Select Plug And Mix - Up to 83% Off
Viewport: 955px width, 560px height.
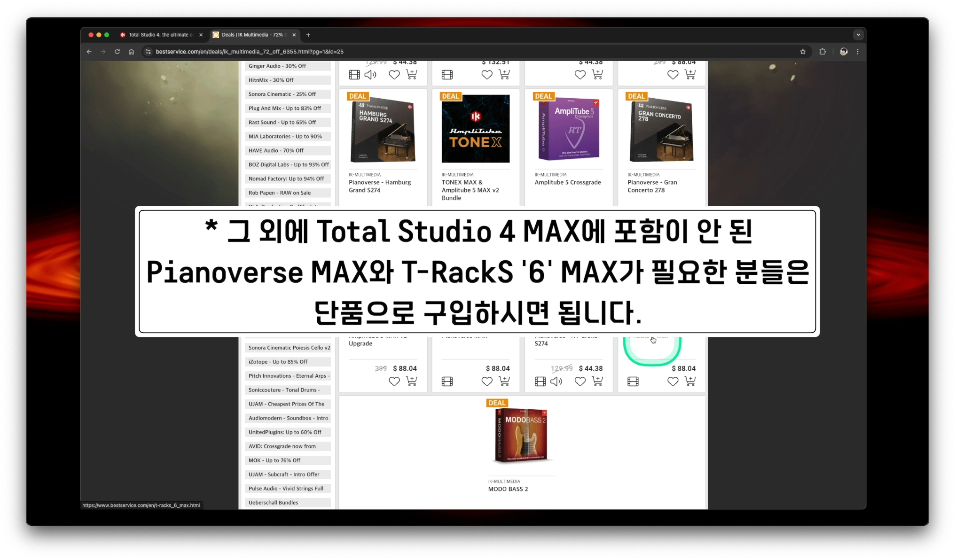click(x=288, y=109)
